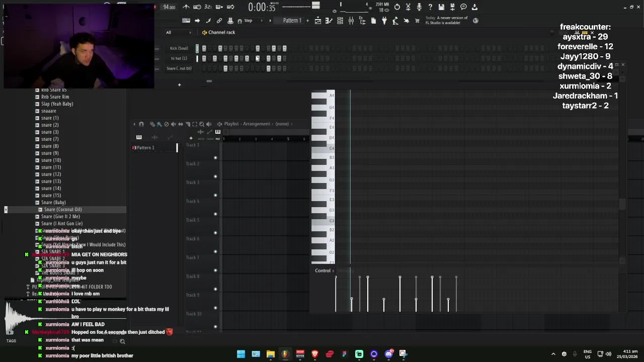
Task: Open the plugin database plug icon
Action: 384,21
